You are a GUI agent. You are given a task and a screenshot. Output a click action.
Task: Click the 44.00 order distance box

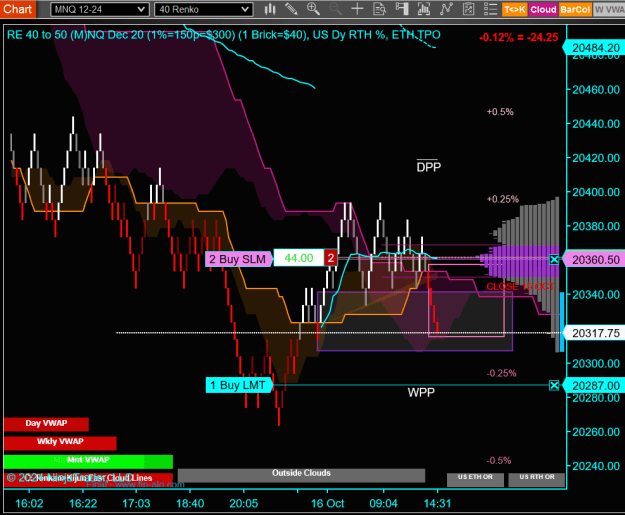click(x=299, y=258)
